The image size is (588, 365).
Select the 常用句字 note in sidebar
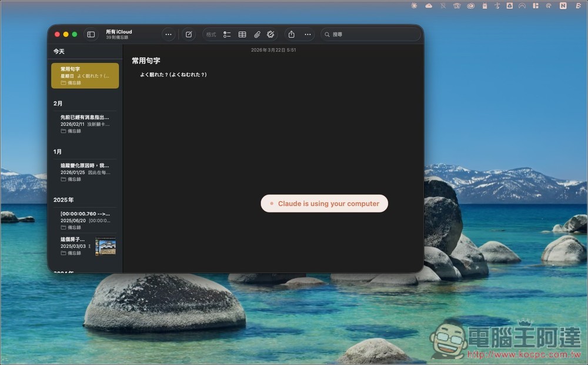[84, 75]
